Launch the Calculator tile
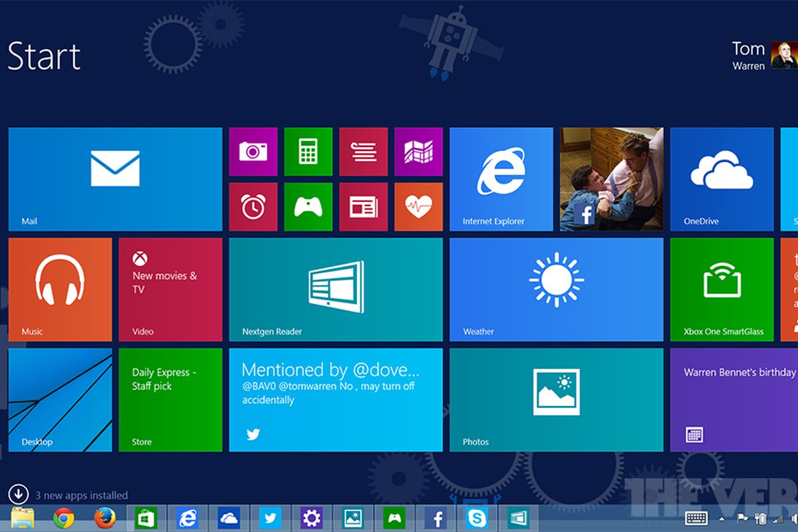Screen dimensions: 798x532 click(308, 152)
